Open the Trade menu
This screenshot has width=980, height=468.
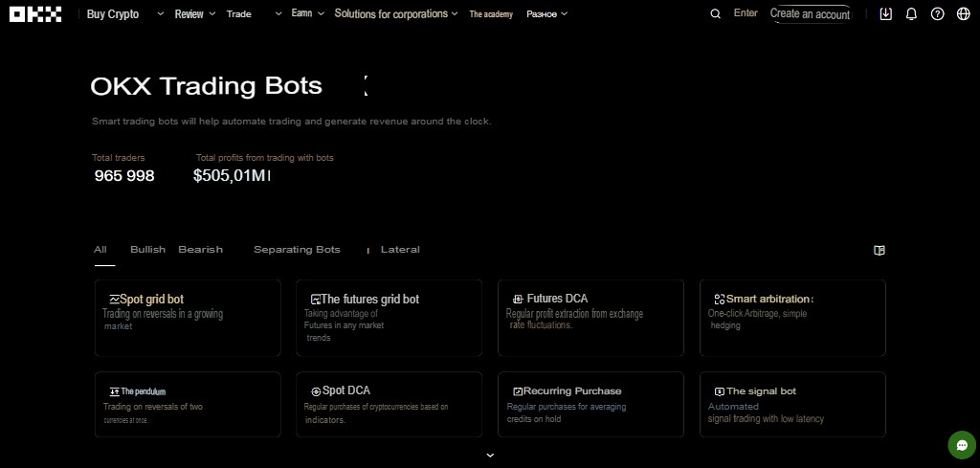tap(238, 13)
